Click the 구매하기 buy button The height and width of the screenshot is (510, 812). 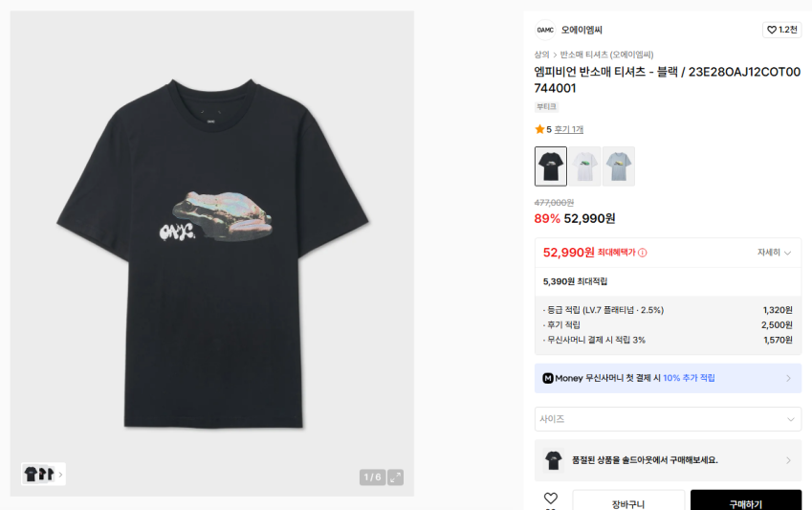(745, 503)
